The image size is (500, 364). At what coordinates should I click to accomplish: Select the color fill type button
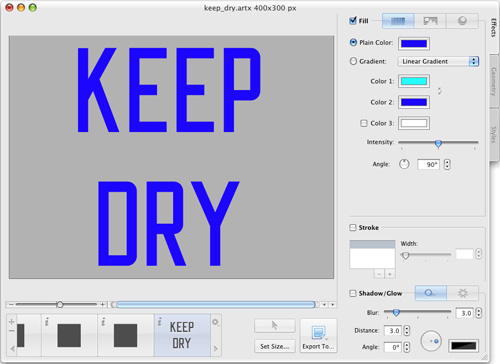398,21
